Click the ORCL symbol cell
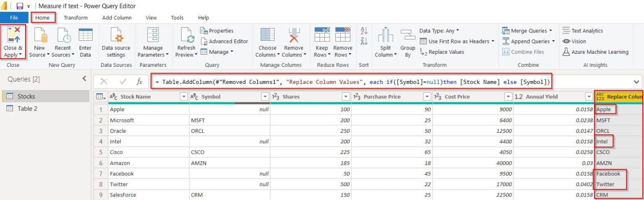This screenshot has width=644, height=200. coord(230,131)
